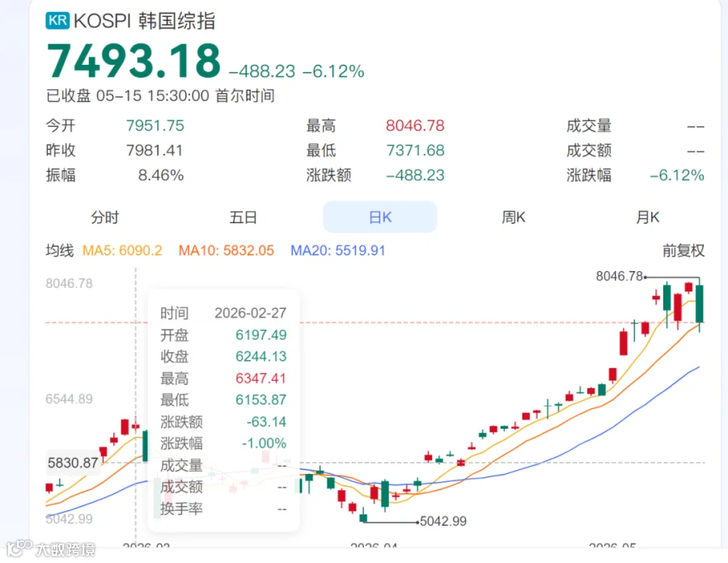Click the tooltip 收盘 value 6244.13

[x=261, y=357]
